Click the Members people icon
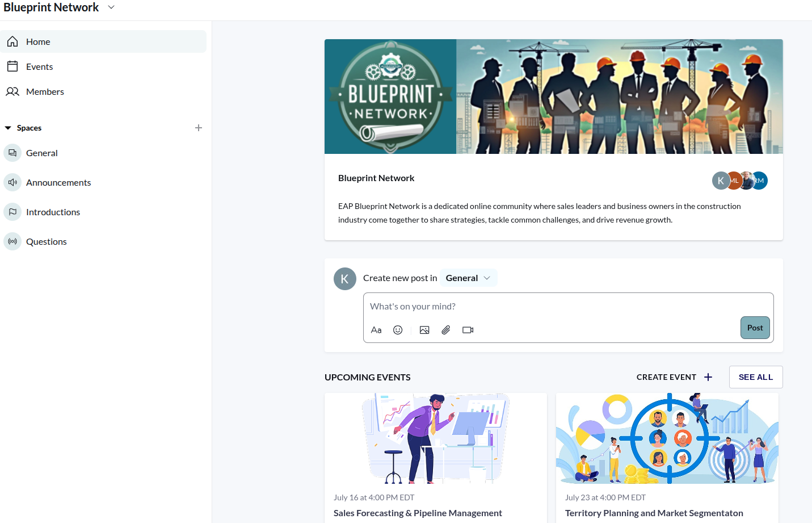Screen dimensions: 812x523 pyautogui.click(x=12, y=91)
